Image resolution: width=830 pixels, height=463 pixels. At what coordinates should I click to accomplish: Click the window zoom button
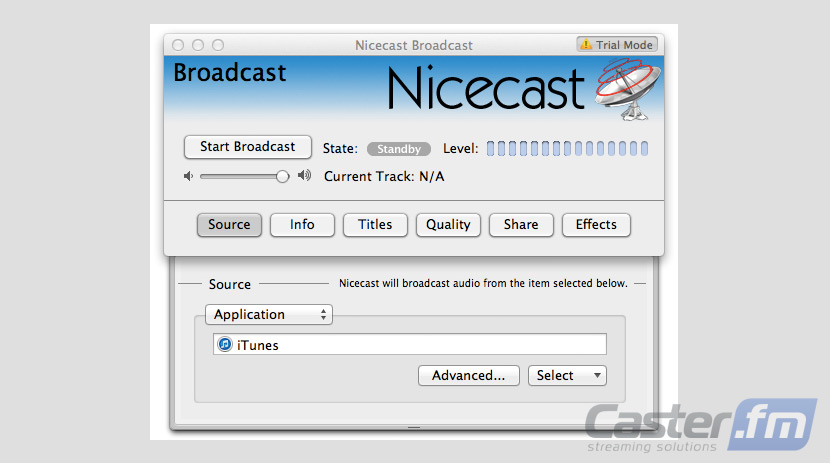(218, 45)
